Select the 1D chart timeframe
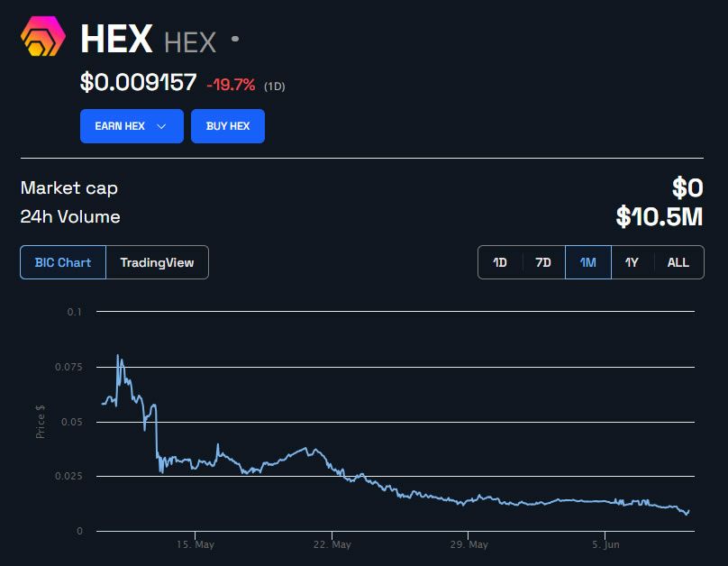 (x=501, y=262)
